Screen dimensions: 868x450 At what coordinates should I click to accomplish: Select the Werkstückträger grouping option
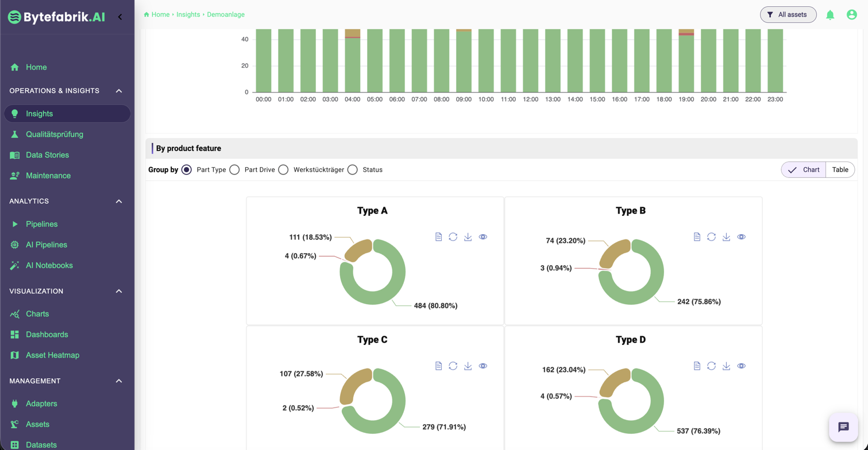[x=283, y=170]
